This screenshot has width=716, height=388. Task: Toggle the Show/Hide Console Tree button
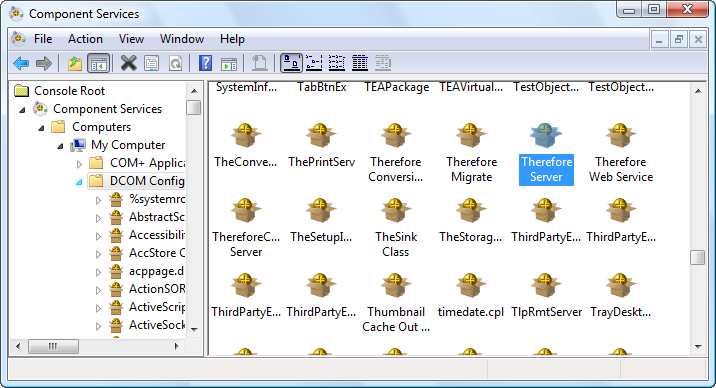click(99, 63)
